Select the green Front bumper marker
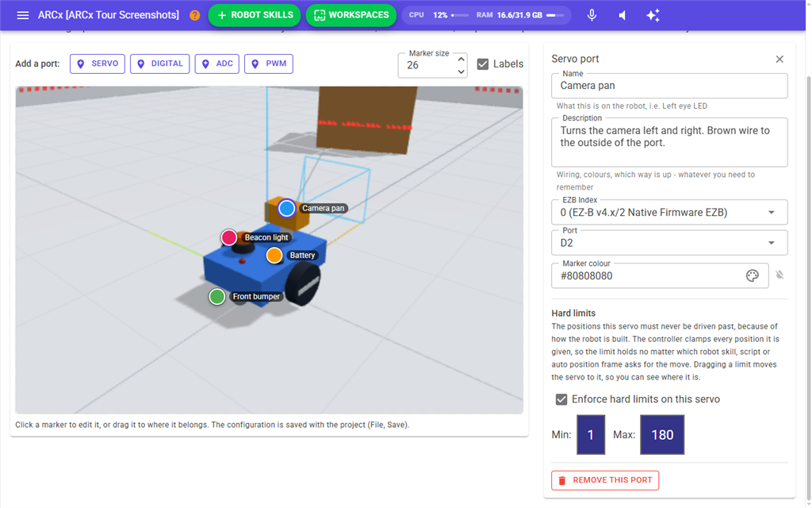This screenshot has width=812, height=508. [217, 297]
